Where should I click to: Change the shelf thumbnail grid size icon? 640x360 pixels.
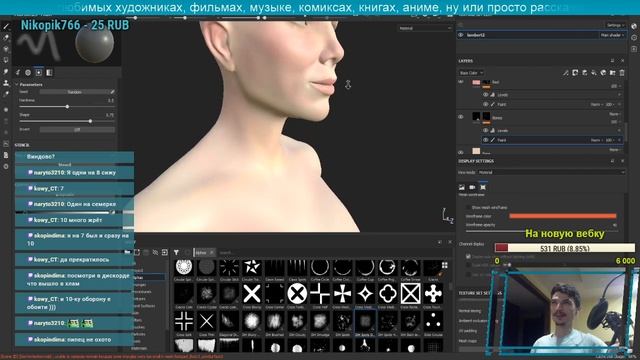(444, 265)
